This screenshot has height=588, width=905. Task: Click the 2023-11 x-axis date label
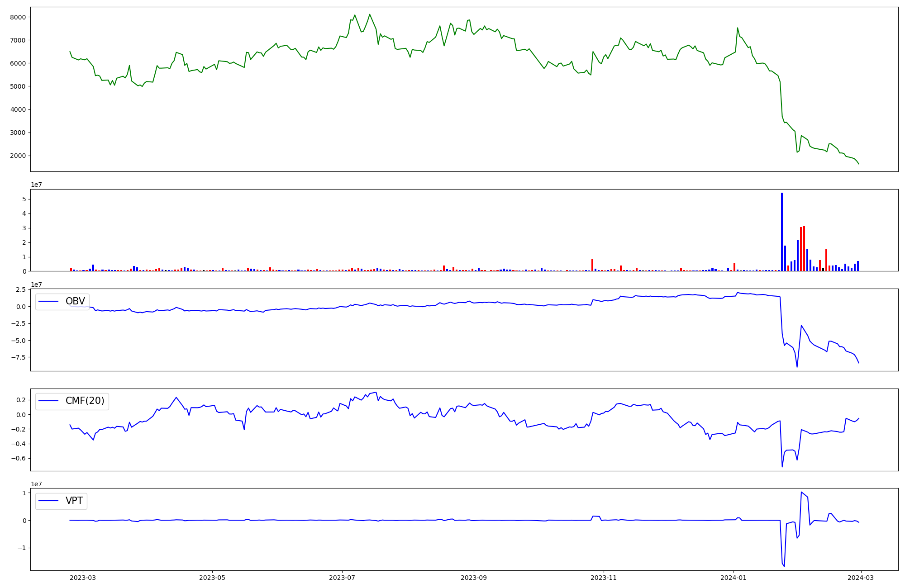[604, 578]
